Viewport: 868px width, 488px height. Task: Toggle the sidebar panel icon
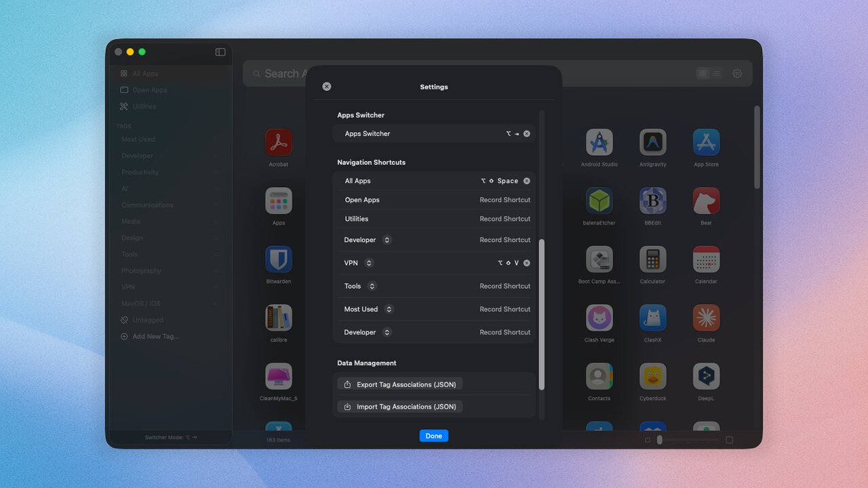[x=220, y=52]
